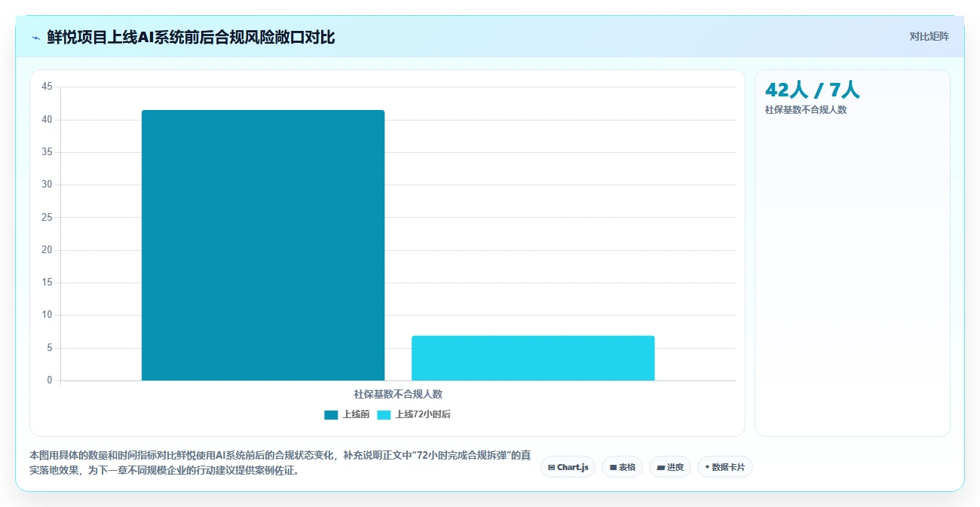The height and width of the screenshot is (507, 980).
Task: Click the y-axis tick value 25
Action: point(47,218)
